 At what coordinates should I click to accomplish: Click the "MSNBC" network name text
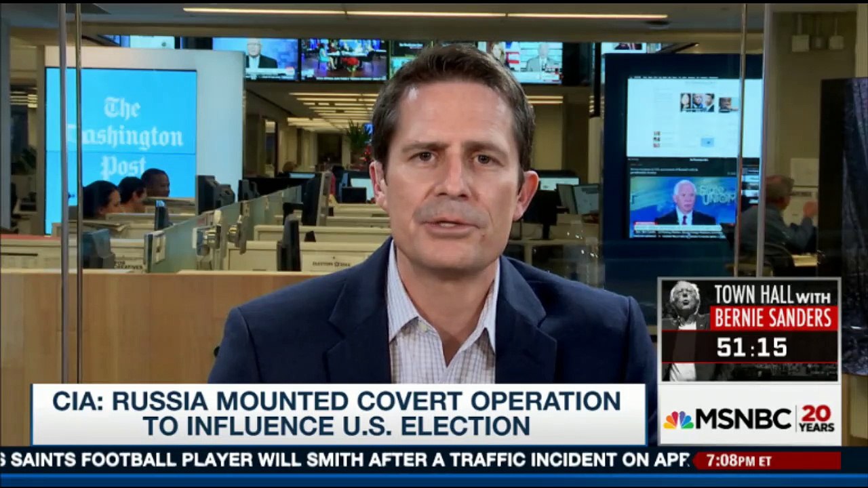click(744, 420)
